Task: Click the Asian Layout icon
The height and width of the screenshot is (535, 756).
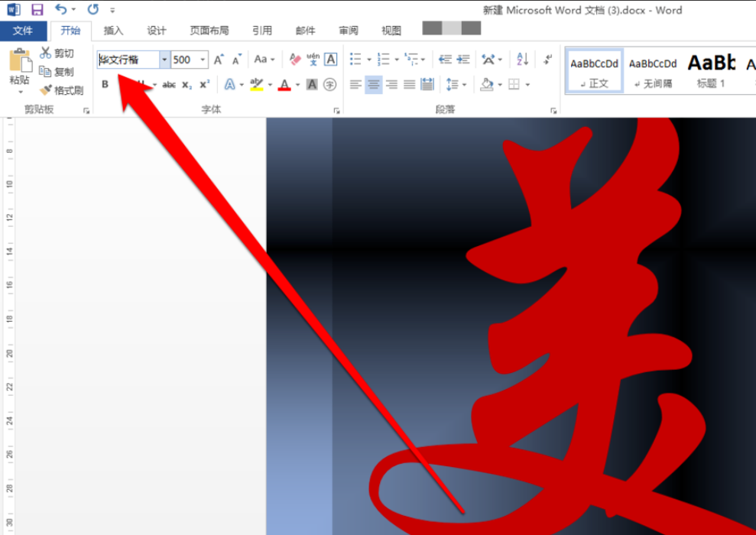Action: coord(489,60)
